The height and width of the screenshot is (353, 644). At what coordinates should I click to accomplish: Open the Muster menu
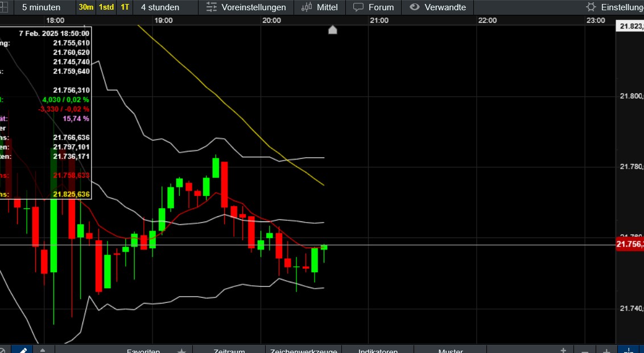[449, 351]
